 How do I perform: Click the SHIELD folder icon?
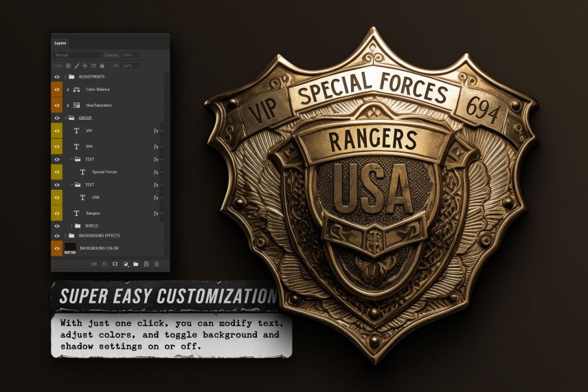[x=78, y=226]
